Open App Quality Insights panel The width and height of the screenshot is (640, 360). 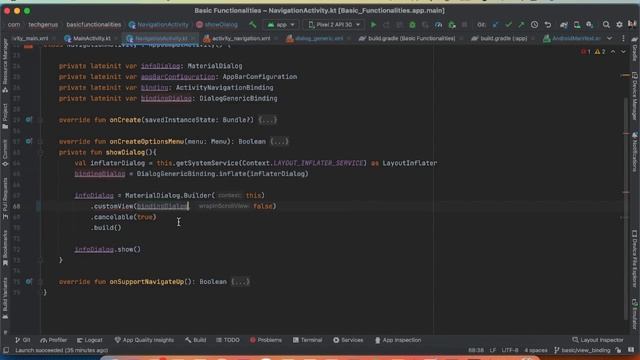144,340
